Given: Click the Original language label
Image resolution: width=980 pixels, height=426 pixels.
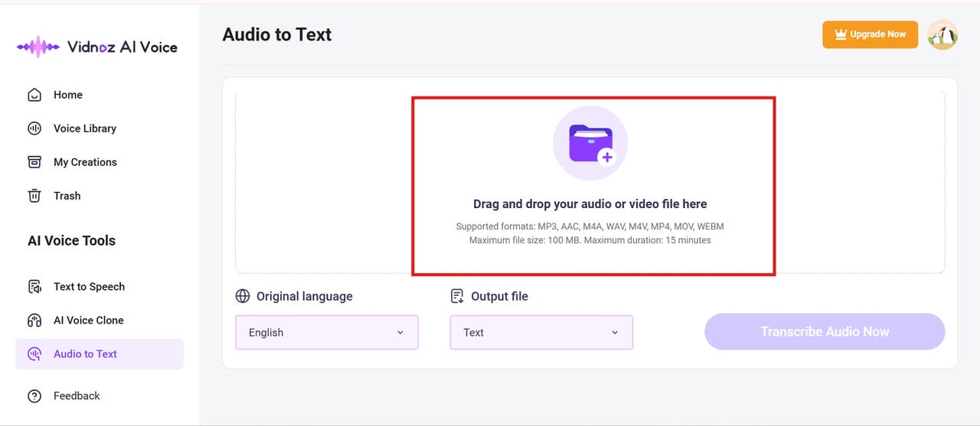Looking at the screenshot, I should tap(305, 296).
